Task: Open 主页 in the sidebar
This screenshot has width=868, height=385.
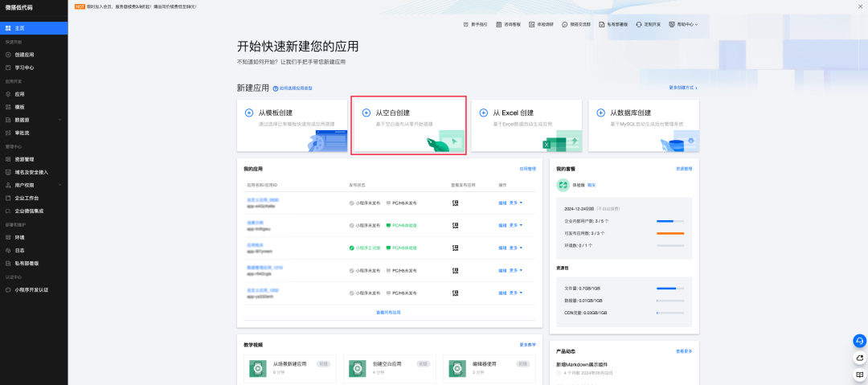Action: (34, 28)
